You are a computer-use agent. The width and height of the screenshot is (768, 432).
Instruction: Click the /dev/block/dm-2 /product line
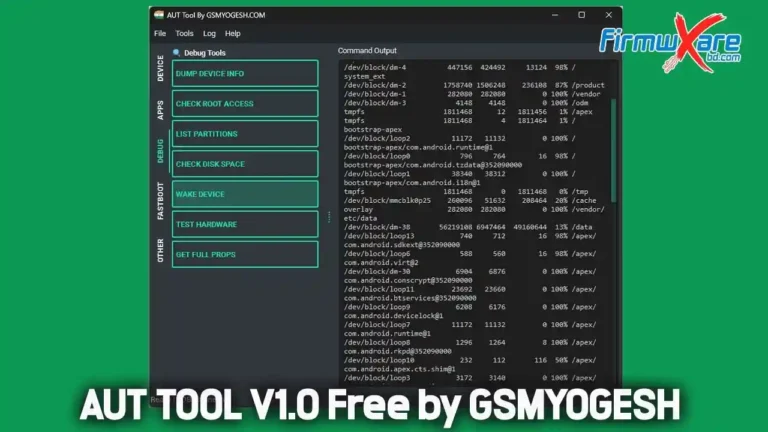(x=474, y=85)
